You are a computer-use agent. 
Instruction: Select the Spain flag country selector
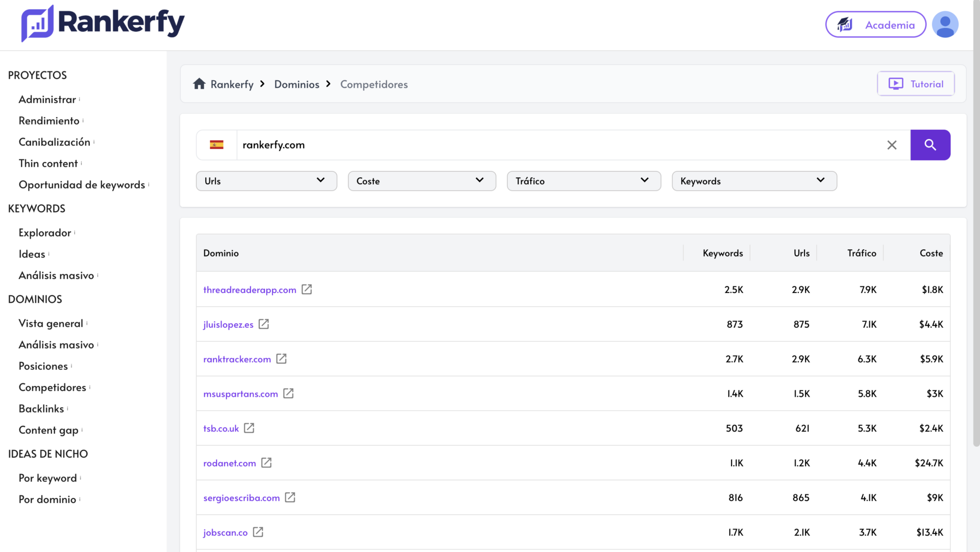pos(216,145)
